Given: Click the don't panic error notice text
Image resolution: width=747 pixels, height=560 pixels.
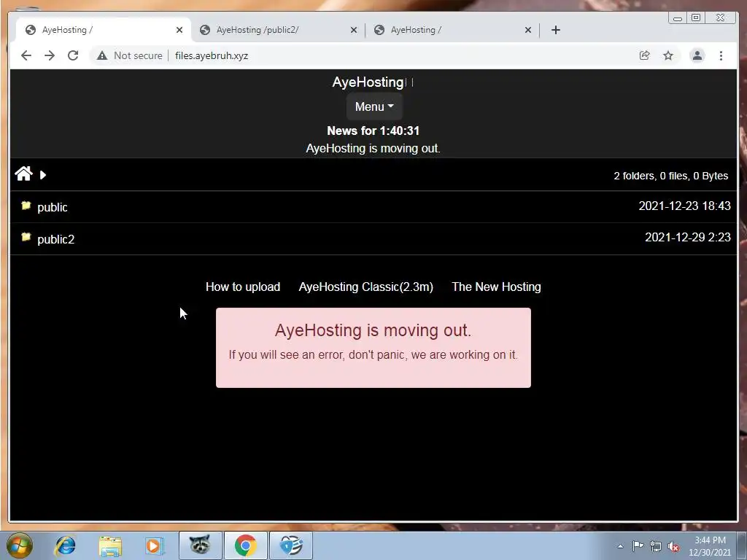Looking at the screenshot, I should click(373, 355).
